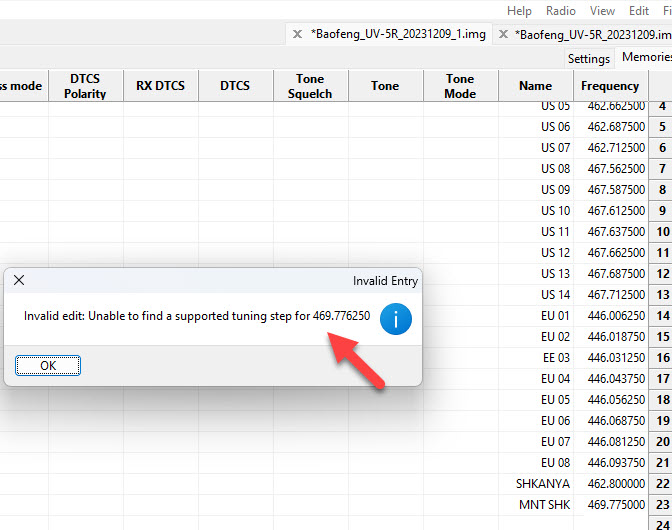This screenshot has height=530, width=672.
Task: Open the Help menu
Action: click(519, 11)
